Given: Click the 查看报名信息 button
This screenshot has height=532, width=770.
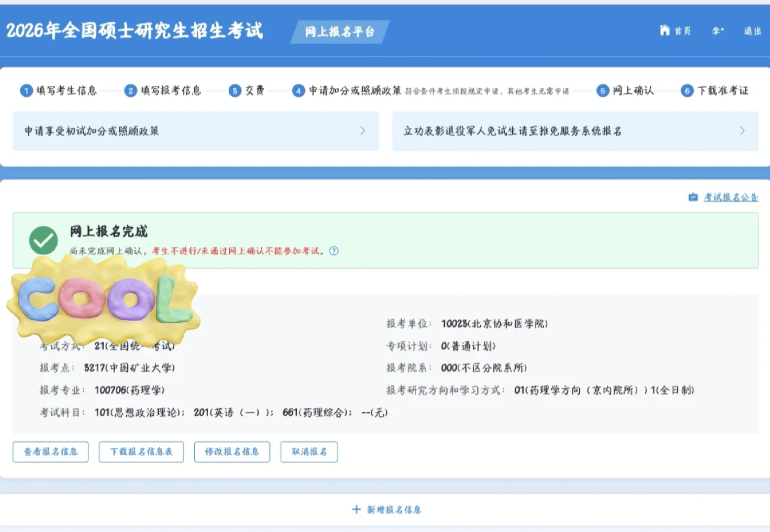Looking at the screenshot, I should point(50,452).
